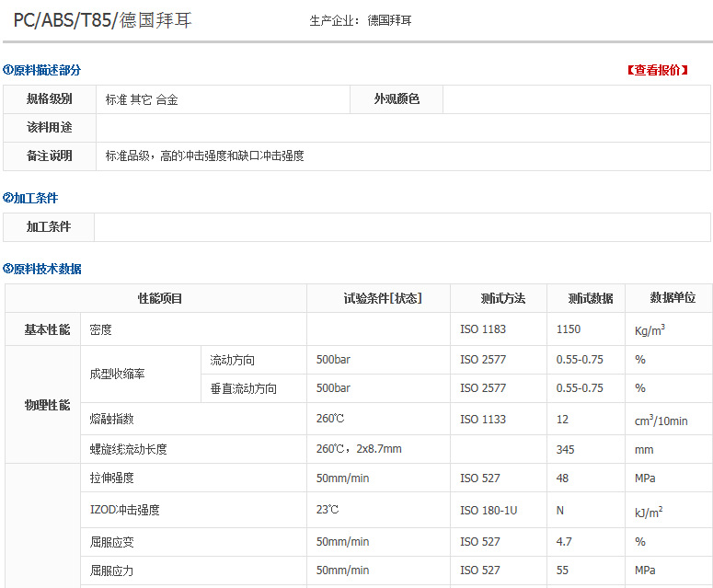This screenshot has height=588, width=713.
Task: Click the ③原料技术数据 section heading
Action: (41, 269)
